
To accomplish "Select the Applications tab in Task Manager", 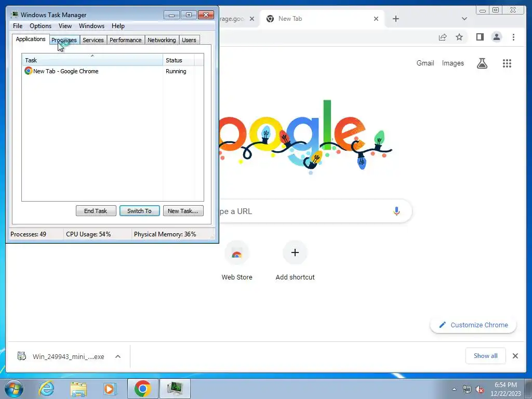I will coord(31,39).
